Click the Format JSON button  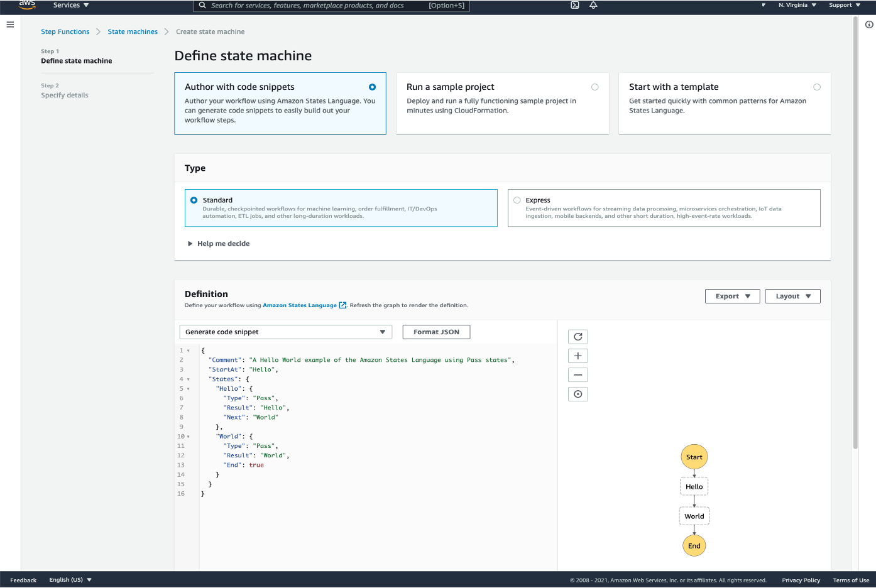437,332
